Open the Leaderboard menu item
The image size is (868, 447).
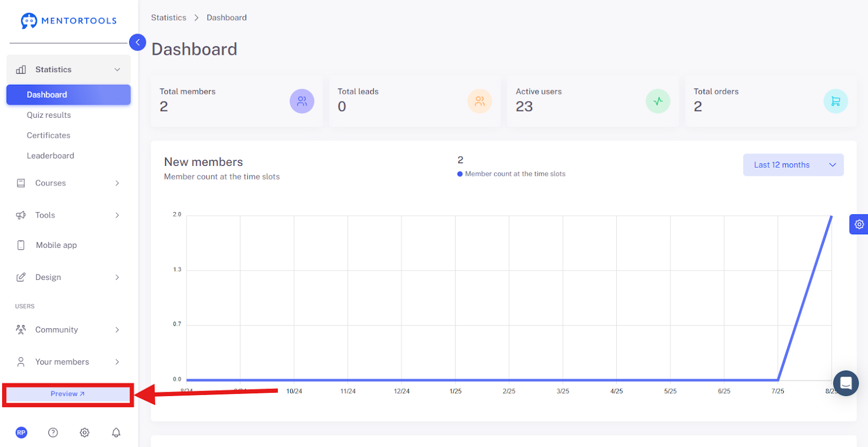[50, 156]
